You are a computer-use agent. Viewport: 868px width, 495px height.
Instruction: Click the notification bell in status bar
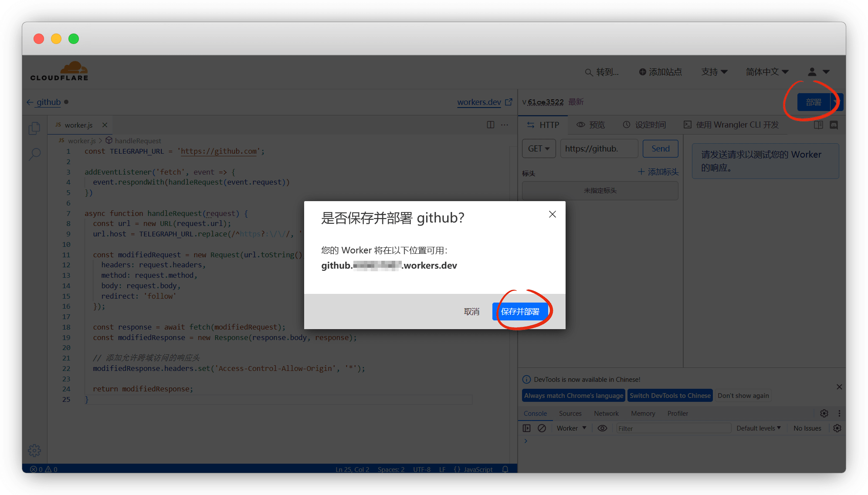coord(505,469)
